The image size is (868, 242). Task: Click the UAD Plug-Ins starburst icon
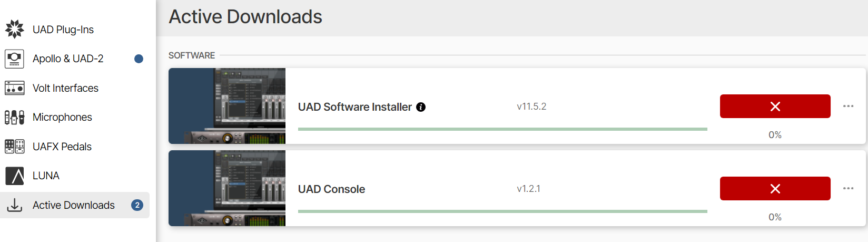[15, 29]
